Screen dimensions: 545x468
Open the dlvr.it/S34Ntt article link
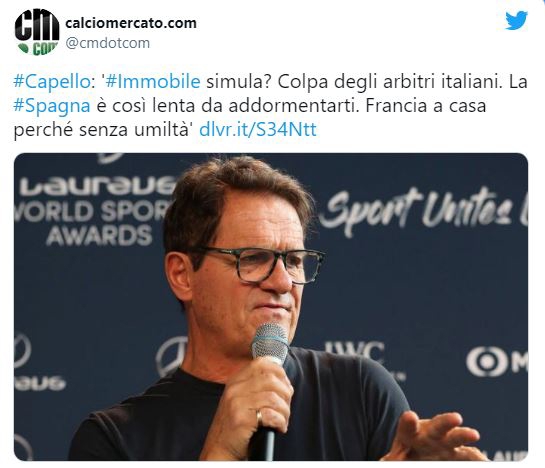(258, 129)
